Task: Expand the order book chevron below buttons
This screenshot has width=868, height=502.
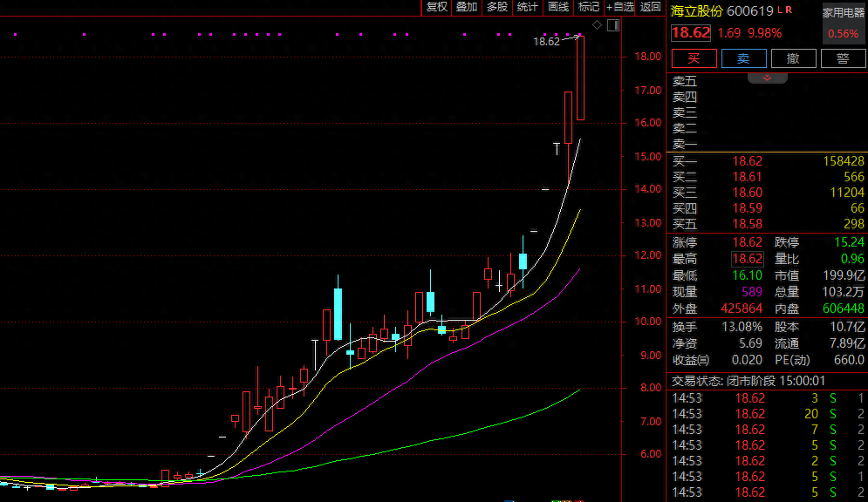Action: 768,78
